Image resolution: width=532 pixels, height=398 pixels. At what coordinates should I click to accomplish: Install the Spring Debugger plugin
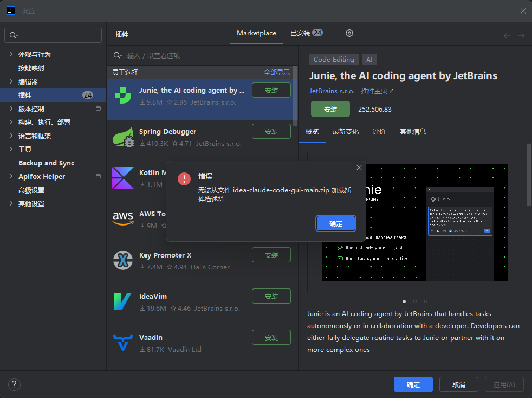click(x=271, y=131)
